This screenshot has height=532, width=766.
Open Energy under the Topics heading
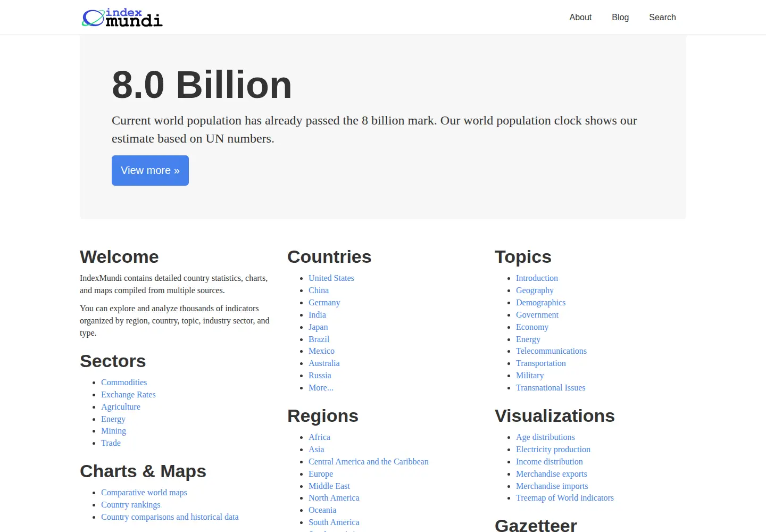(528, 339)
